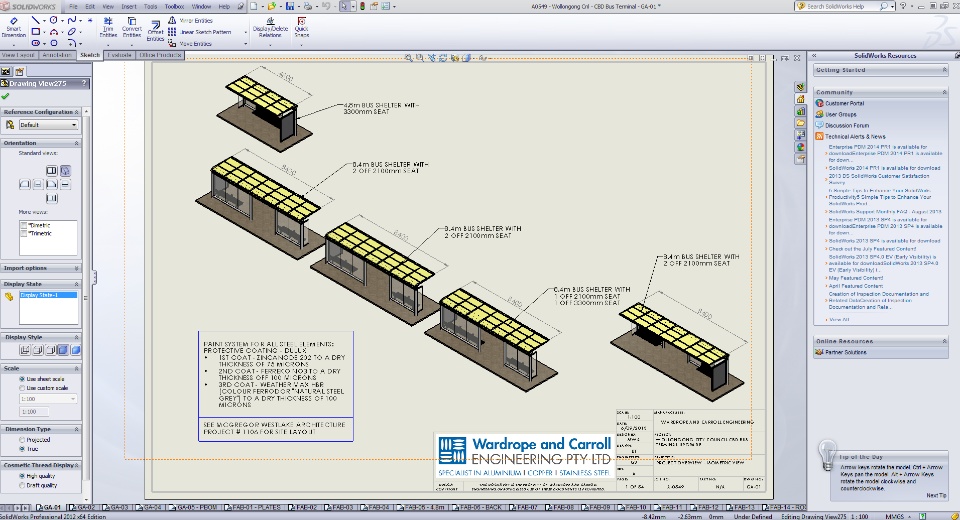Image resolution: width=960 pixels, height=520 pixels.
Task: Open the Insert menu
Action: pyautogui.click(x=129, y=6)
